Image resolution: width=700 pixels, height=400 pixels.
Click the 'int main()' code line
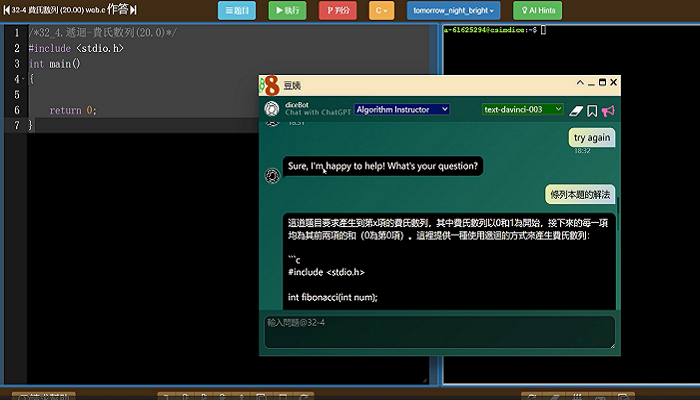tap(54, 64)
